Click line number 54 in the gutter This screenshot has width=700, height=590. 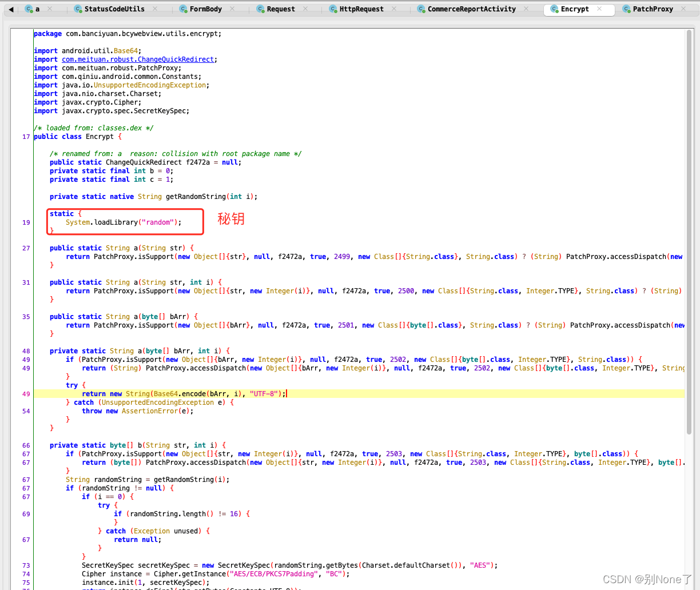pyautogui.click(x=26, y=411)
